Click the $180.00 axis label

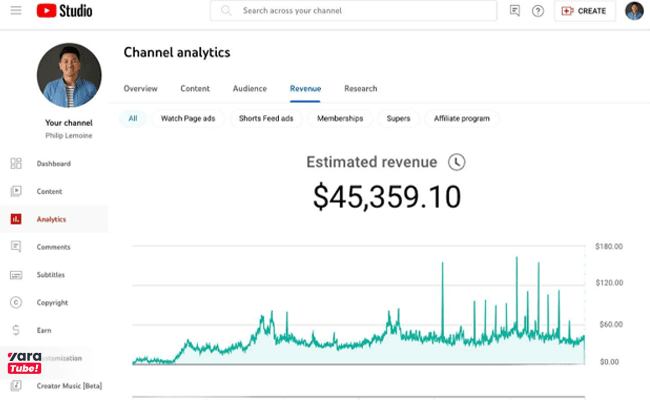point(609,247)
